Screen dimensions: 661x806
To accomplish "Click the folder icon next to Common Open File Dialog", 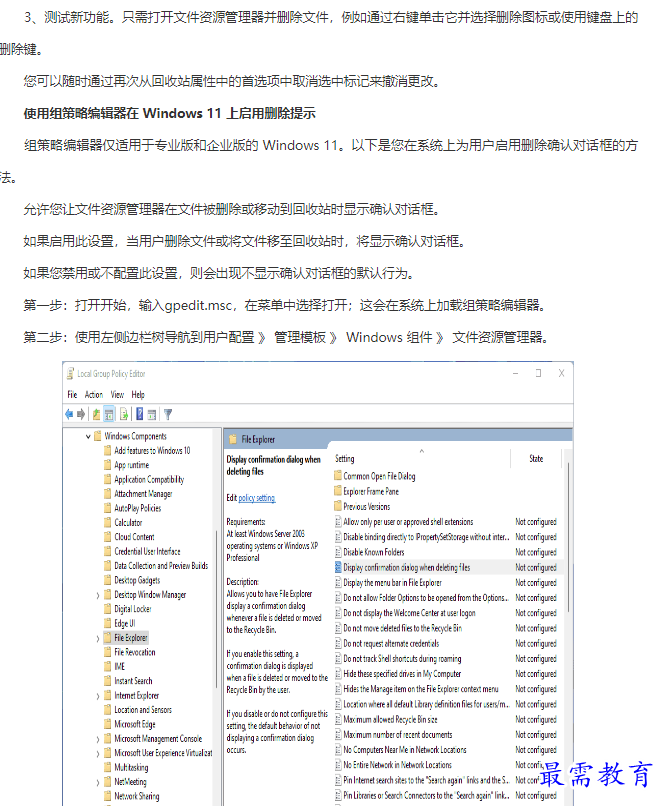I will pos(338,475).
